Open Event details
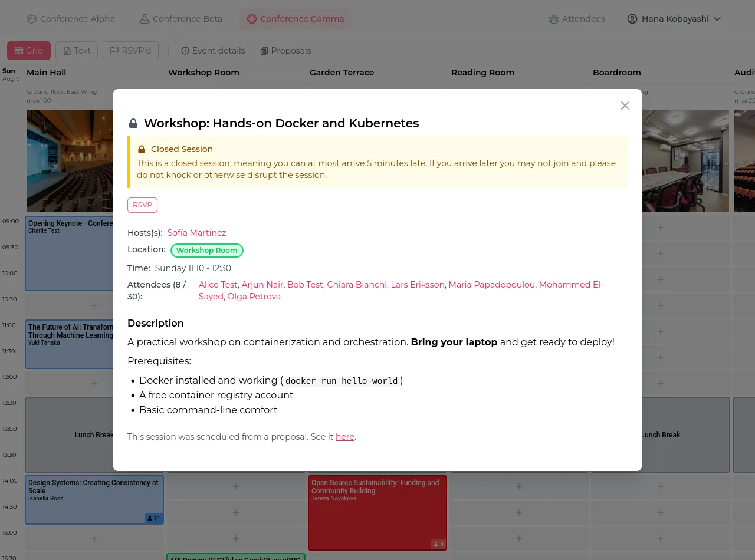Image resolution: width=755 pixels, height=560 pixels. click(213, 51)
